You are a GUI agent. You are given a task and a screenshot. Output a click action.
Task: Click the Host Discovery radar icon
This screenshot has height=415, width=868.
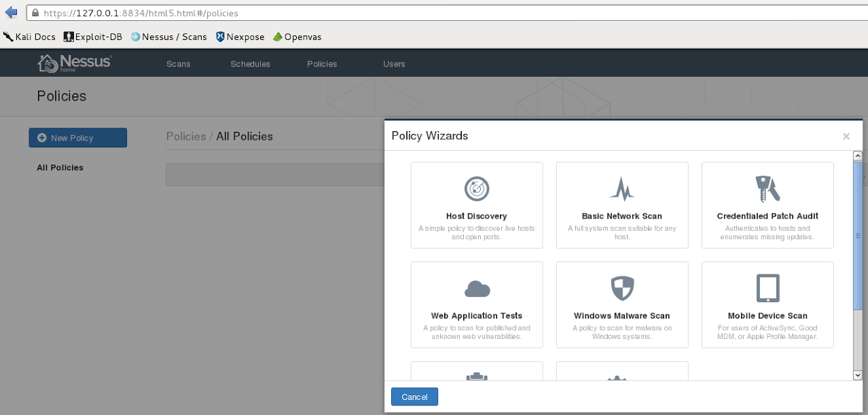(477, 189)
